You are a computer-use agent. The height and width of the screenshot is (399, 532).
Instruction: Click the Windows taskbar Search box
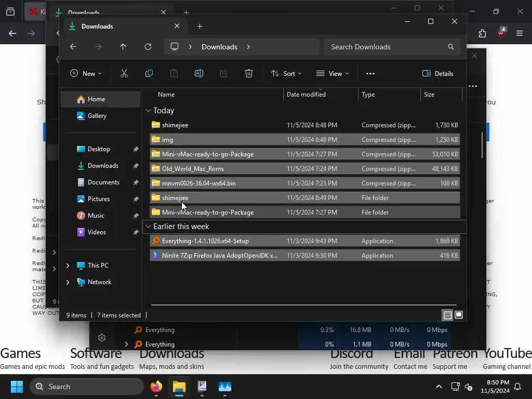(87, 387)
